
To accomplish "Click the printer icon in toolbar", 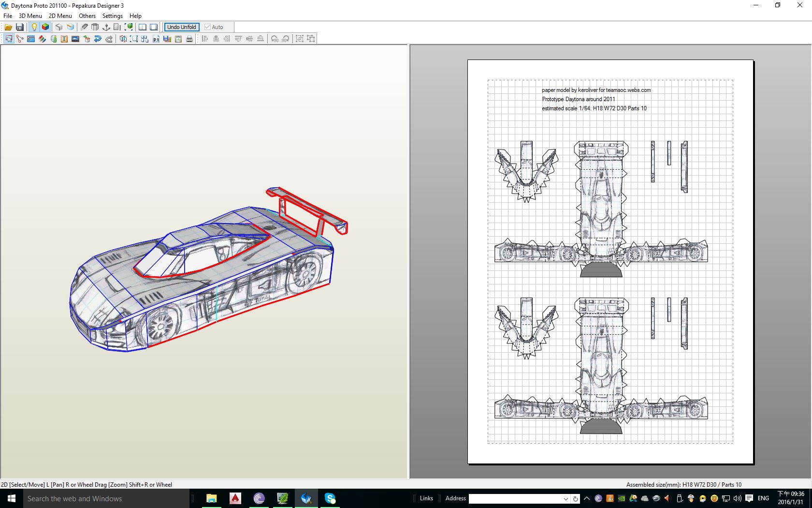I will (189, 39).
